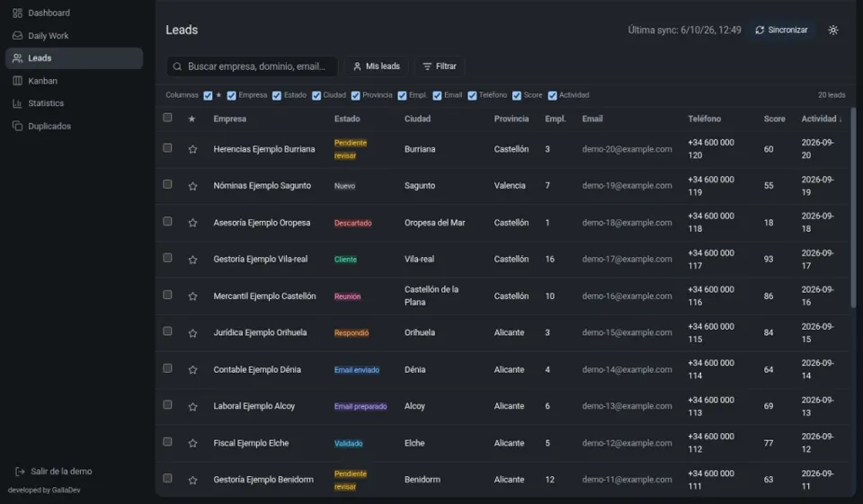Star Laboral Ejemplo Alcoy lead
This screenshot has width=863, height=504.
pos(192,407)
